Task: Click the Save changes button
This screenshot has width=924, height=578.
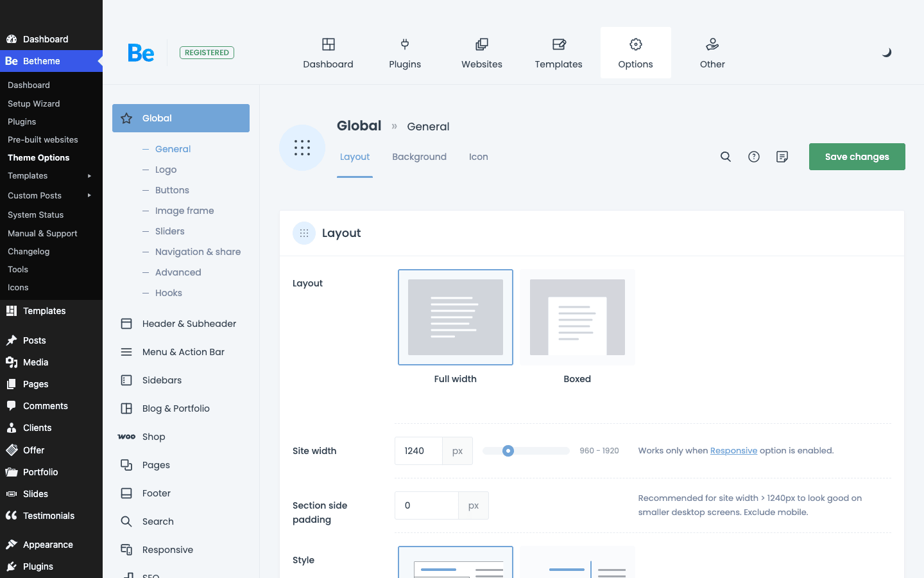Action: click(857, 157)
